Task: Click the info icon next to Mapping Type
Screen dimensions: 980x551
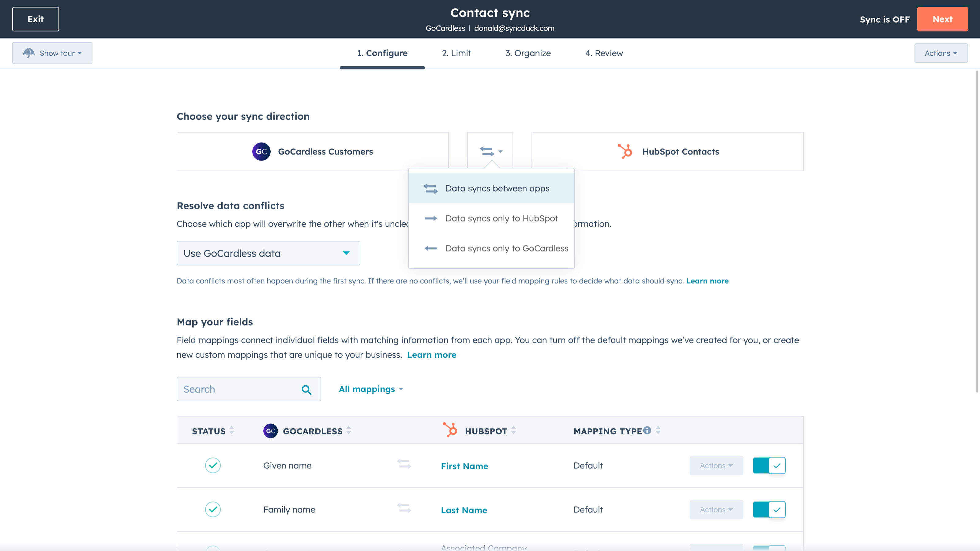Action: 648,430
